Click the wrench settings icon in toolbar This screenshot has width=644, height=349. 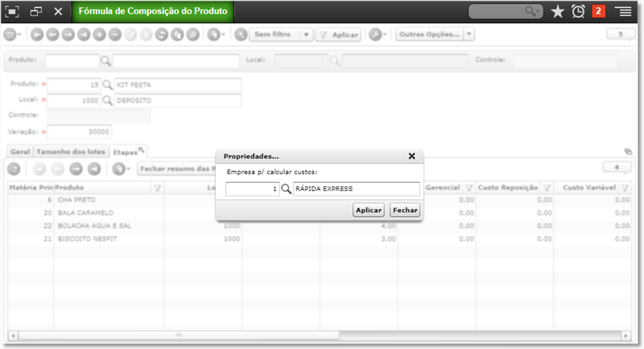click(x=375, y=35)
